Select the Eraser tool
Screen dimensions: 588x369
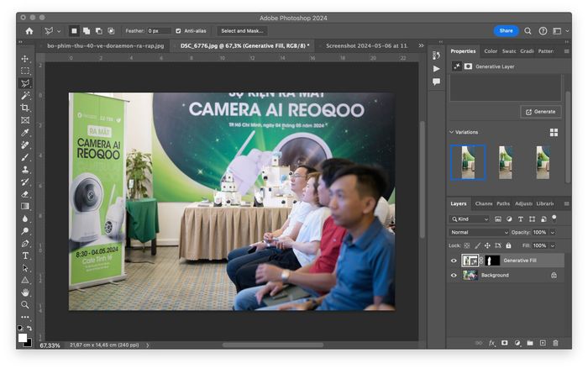pyautogui.click(x=25, y=194)
